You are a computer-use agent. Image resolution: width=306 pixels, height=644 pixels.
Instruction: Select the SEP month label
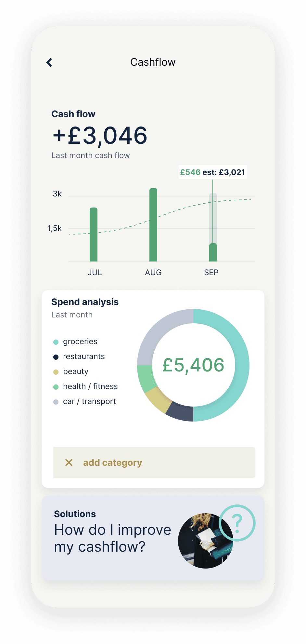(211, 273)
